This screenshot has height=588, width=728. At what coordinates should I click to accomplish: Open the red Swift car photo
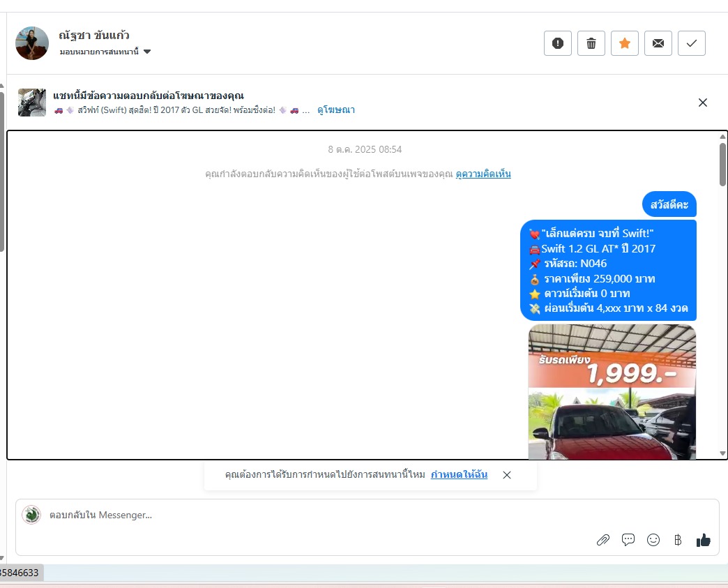[612, 391]
